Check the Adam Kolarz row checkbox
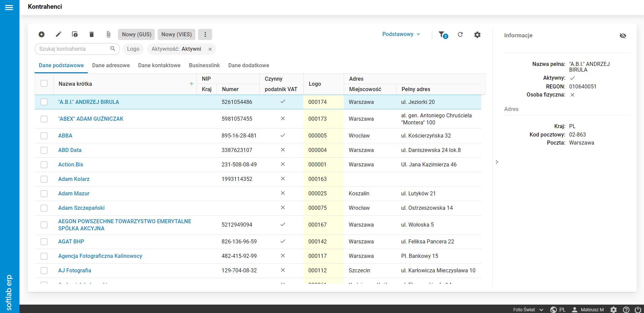The width and height of the screenshot is (644, 313). click(x=44, y=179)
